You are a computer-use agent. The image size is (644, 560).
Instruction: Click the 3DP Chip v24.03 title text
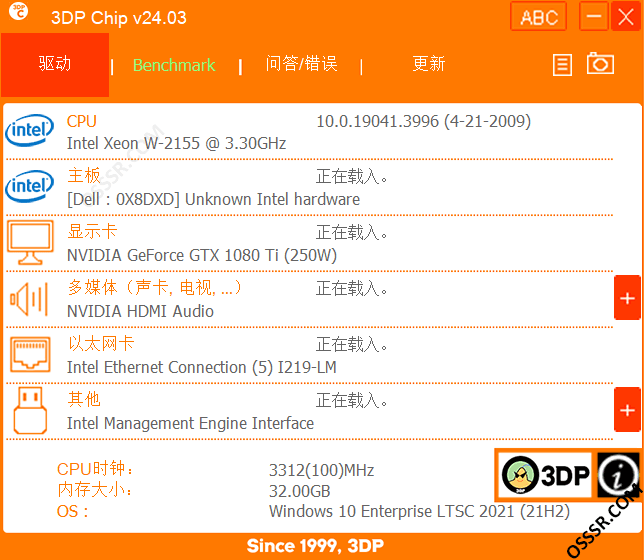(119, 18)
